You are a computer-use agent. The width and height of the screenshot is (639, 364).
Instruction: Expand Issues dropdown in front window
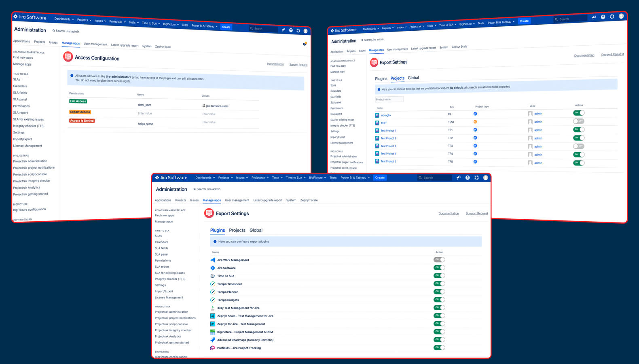tap(242, 178)
